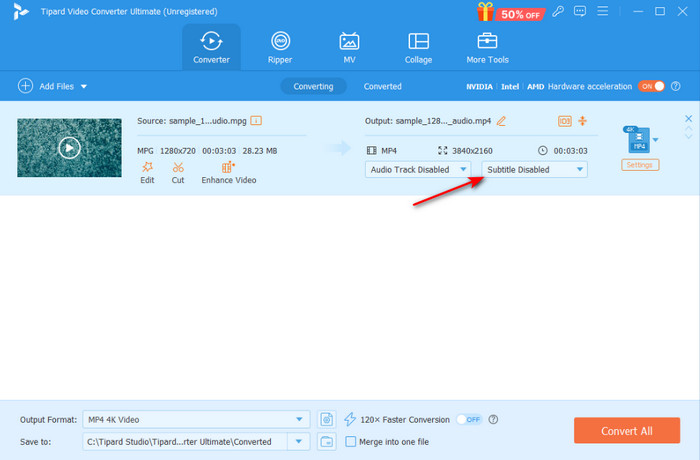Open the Cut scissors tool
Viewport: 700px width, 460px height.
pyautogui.click(x=178, y=173)
